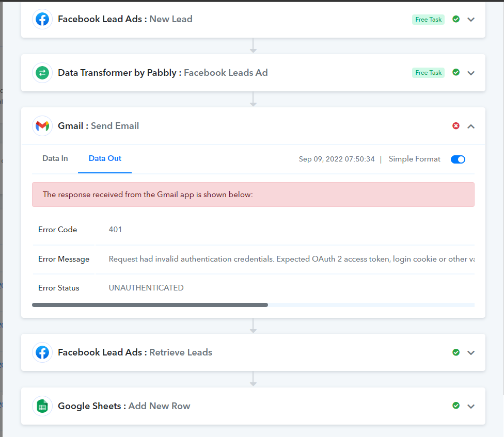The height and width of the screenshot is (437, 504).
Task: Select the Data Out tab
Action: (105, 158)
